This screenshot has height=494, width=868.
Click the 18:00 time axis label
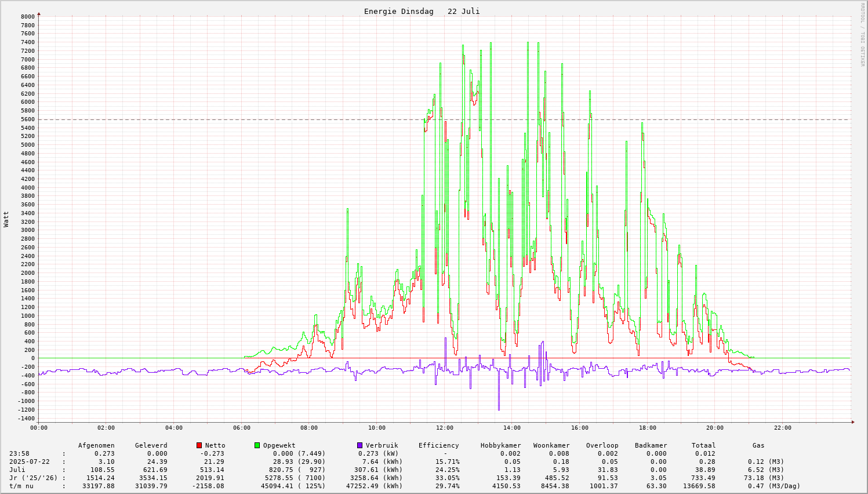(x=648, y=428)
